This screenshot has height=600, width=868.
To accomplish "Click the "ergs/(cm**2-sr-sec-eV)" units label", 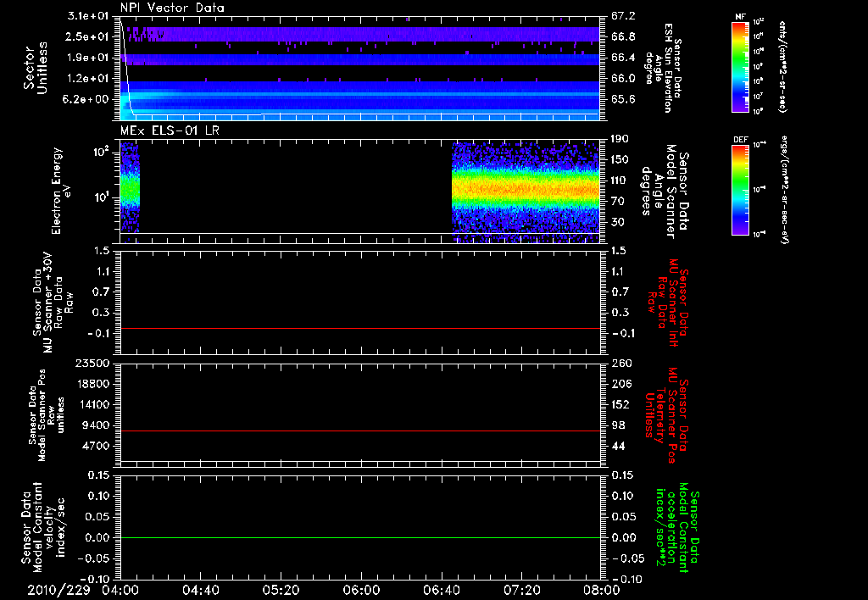I will pos(782,190).
